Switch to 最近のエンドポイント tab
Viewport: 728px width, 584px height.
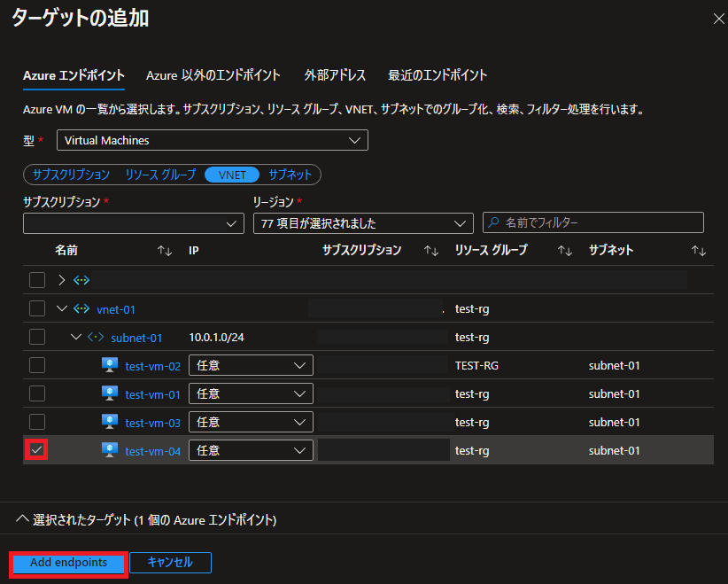[x=438, y=75]
